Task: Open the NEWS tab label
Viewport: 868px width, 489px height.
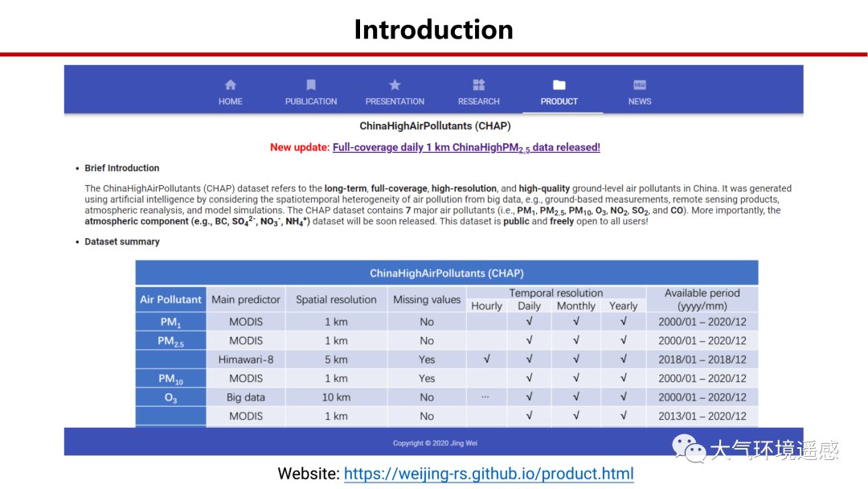Action: pyautogui.click(x=640, y=101)
